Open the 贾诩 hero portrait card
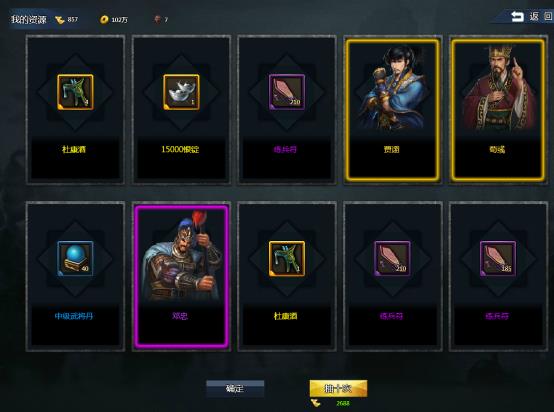This screenshot has width=554, height=412. pyautogui.click(x=393, y=110)
